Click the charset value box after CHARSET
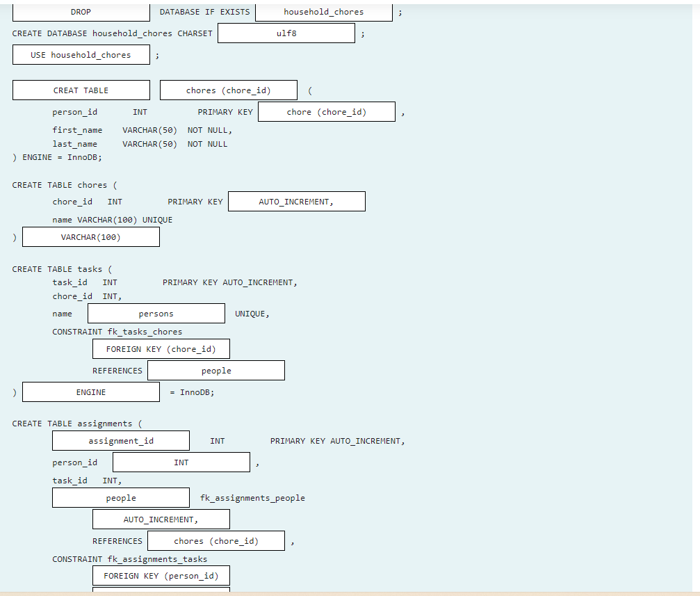Screen dimensions: 700x596 click(x=286, y=33)
